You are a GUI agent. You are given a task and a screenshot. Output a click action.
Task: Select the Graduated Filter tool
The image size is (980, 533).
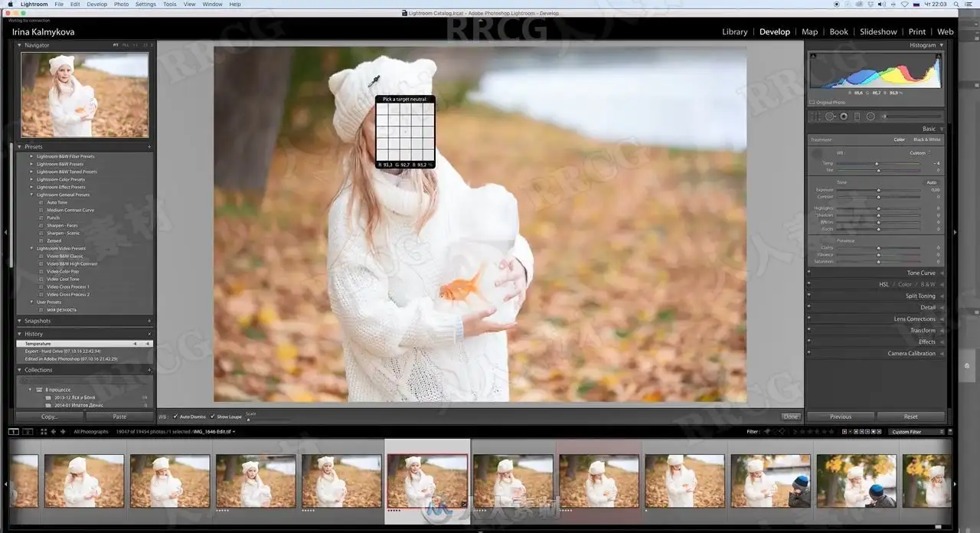click(x=857, y=116)
